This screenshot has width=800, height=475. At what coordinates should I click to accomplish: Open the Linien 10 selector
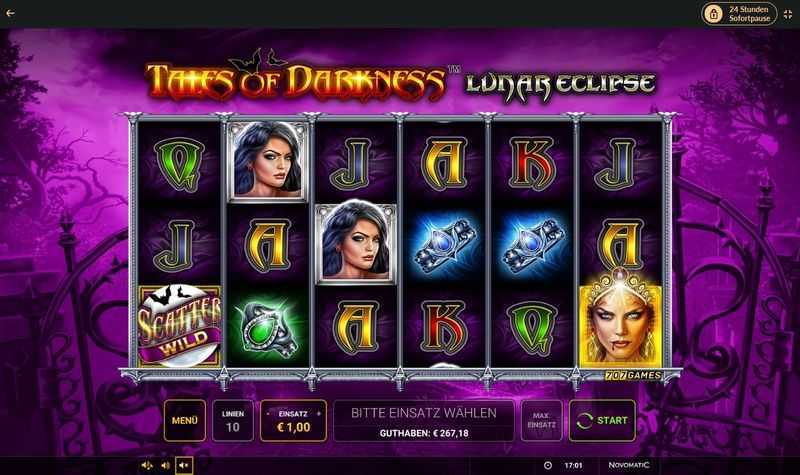[233, 420]
